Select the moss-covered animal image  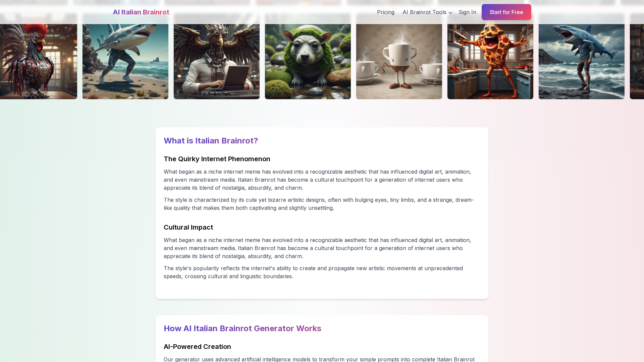(308, 56)
